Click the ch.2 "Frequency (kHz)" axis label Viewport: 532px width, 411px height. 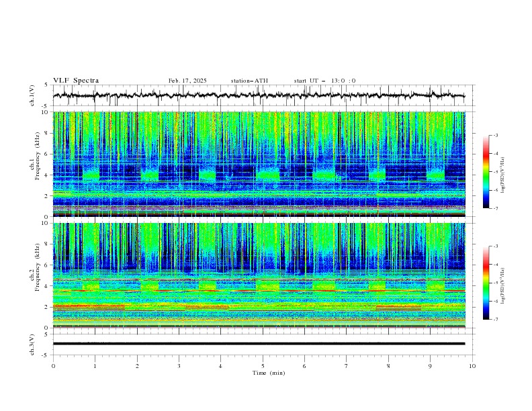(x=38, y=267)
